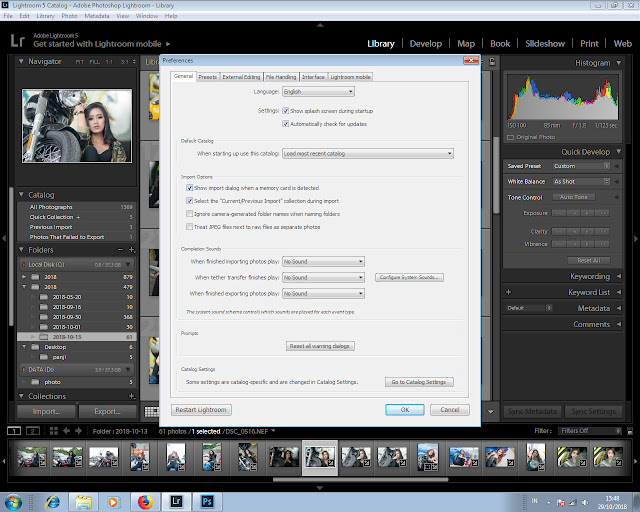Go forward with the filmstrip right arrow
Screen dimensions: 640x512
click(78, 431)
